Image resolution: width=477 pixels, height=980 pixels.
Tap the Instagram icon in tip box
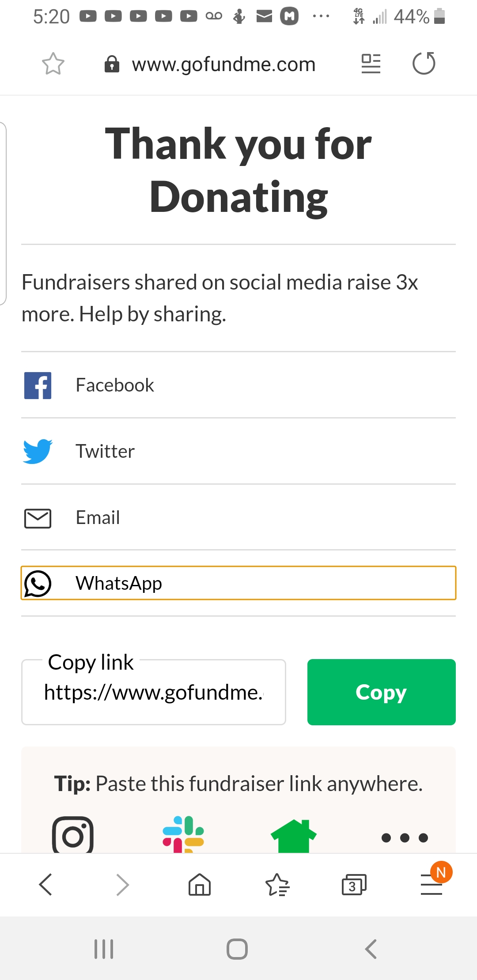pos(73,835)
